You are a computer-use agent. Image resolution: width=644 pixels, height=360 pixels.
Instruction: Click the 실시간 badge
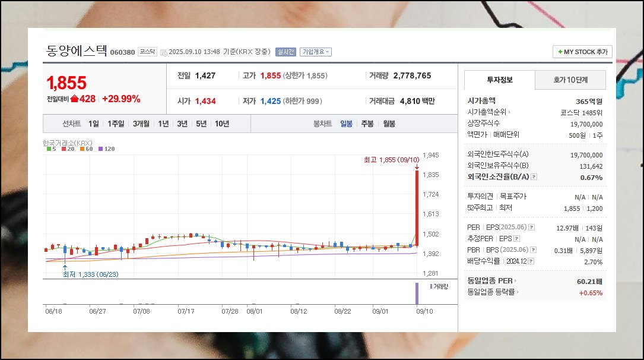(x=285, y=52)
